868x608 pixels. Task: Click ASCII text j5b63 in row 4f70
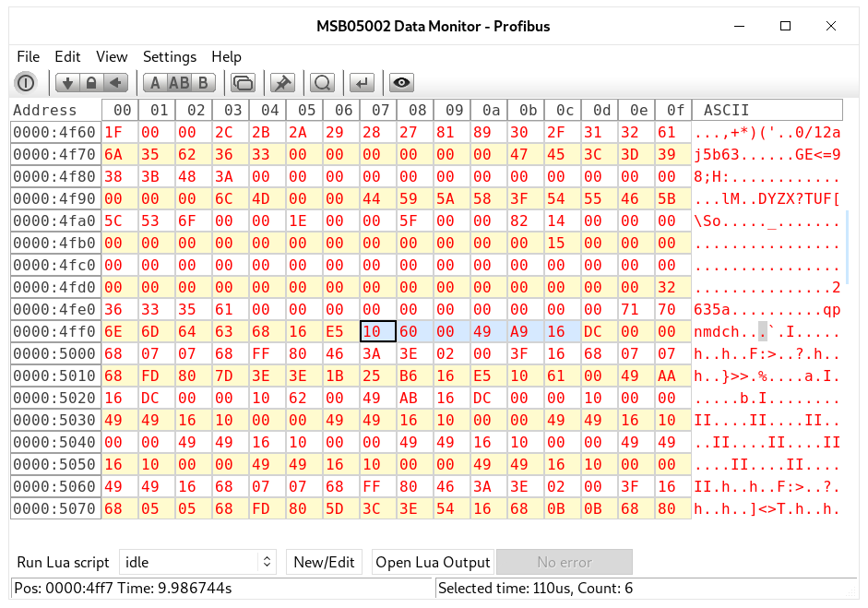[717, 154]
